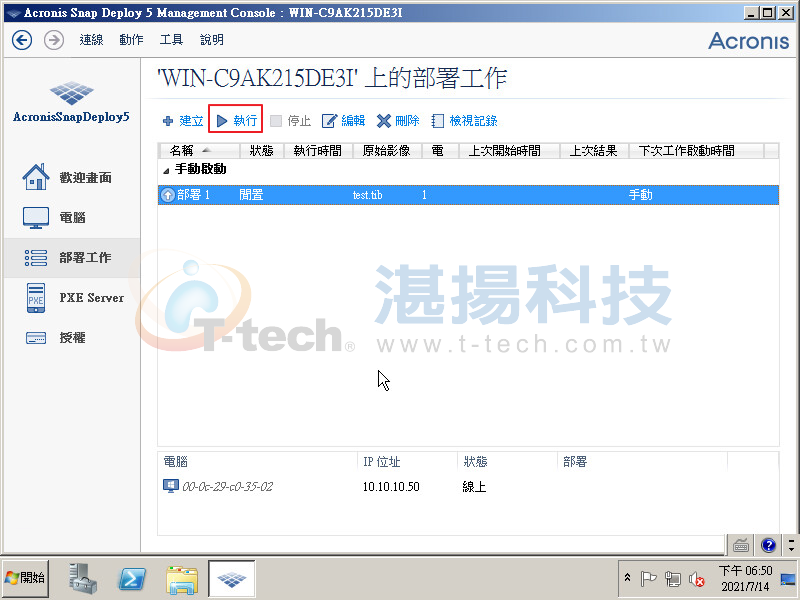Image resolution: width=800 pixels, height=600 pixels.
Task: Click the computer icon beside the MAC address
Action: click(x=171, y=486)
